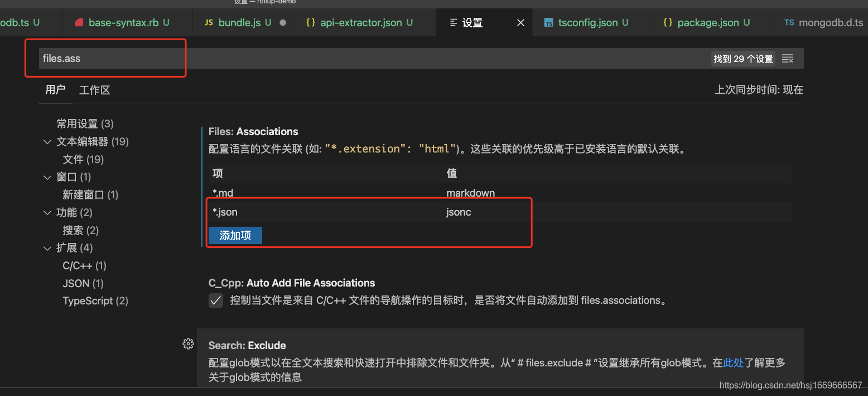Collapse the 文本编辑器 settings section
Viewport: 868px width, 396px height.
pos(47,141)
